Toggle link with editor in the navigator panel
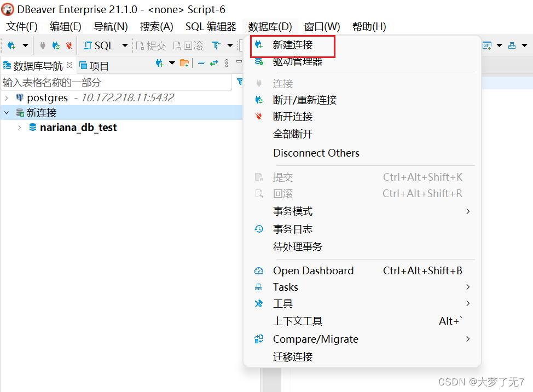This screenshot has height=392, width=533. (x=213, y=62)
